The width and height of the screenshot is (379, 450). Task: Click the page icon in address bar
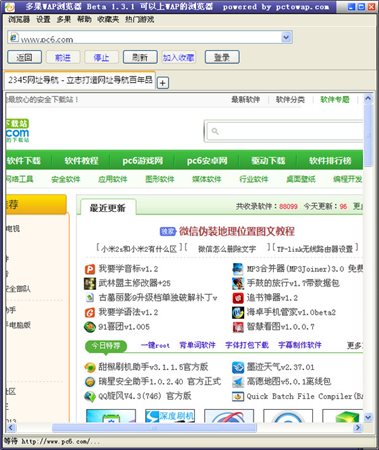[x=14, y=37]
